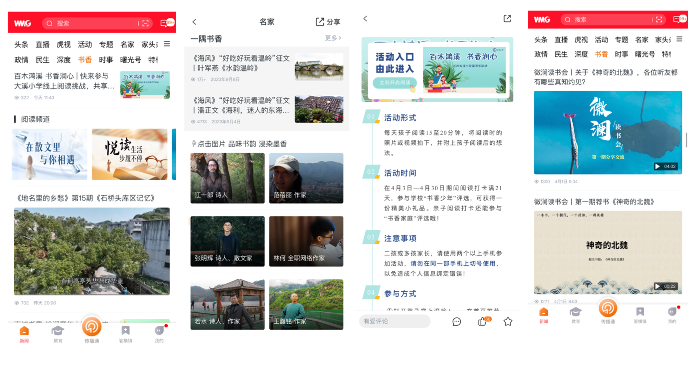Screen dimensions: 699x378
Task: Tap the comment input field on the article page
Action: point(395,321)
